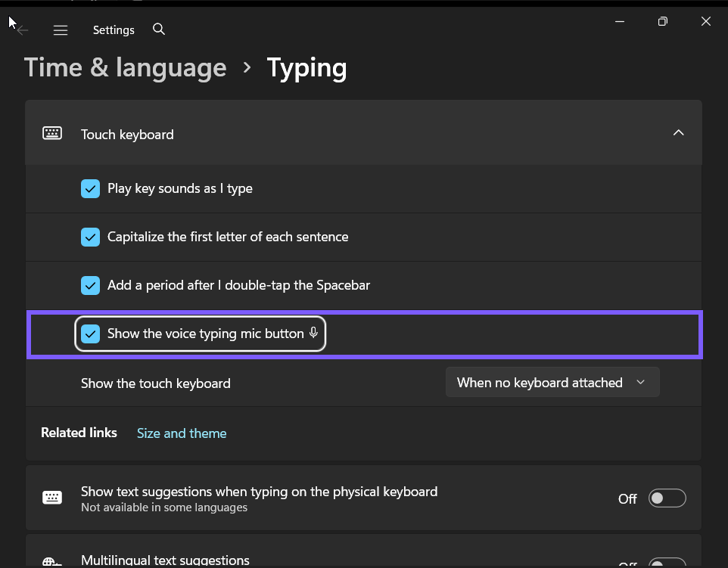The width and height of the screenshot is (728, 568).
Task: Close the Settings window
Action: (706, 21)
